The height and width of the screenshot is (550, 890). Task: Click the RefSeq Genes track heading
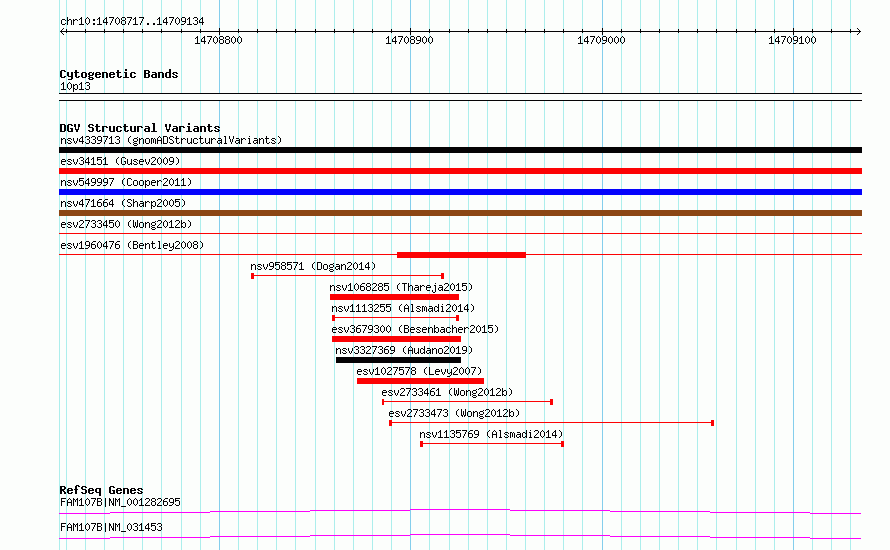tap(101, 490)
